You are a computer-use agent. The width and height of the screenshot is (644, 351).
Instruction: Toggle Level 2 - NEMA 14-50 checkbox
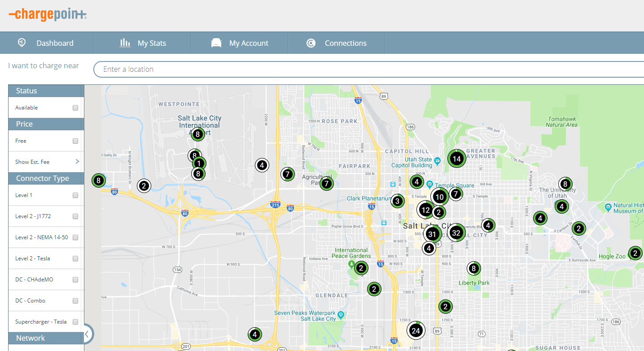[x=75, y=237]
